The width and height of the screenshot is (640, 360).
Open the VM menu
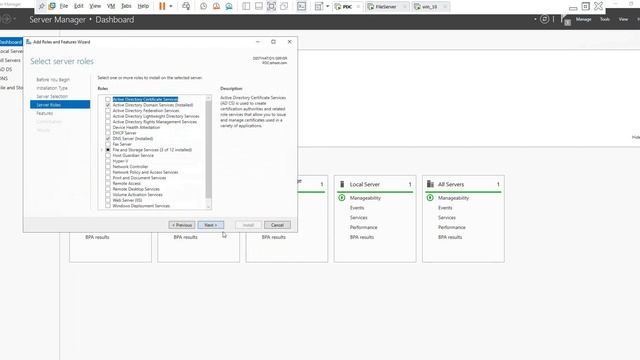click(x=111, y=6)
